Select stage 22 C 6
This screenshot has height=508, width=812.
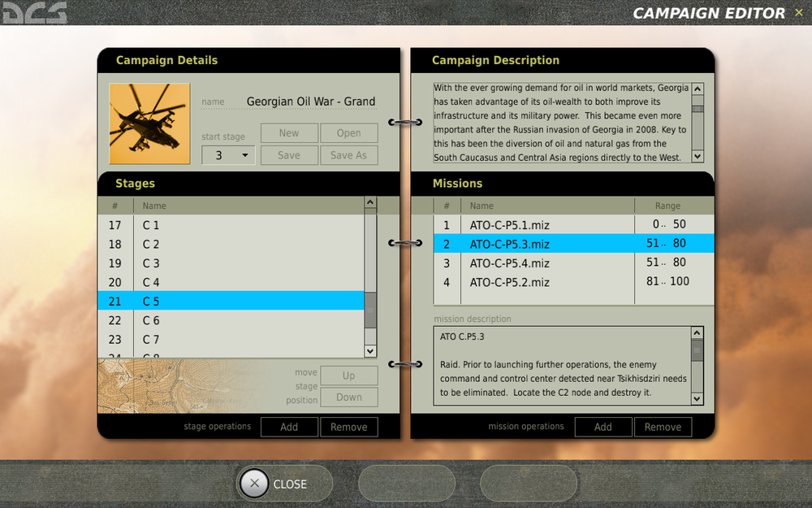point(231,320)
